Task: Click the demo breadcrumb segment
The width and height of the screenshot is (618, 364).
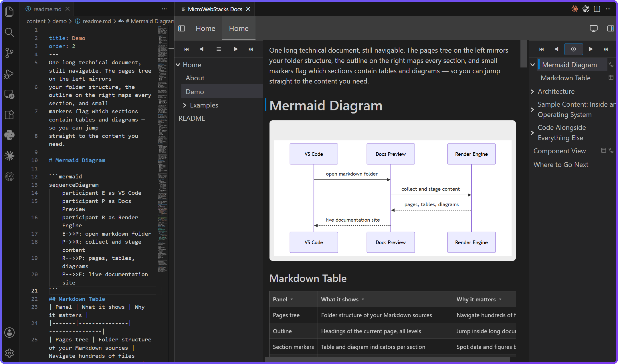Action: 60,21
